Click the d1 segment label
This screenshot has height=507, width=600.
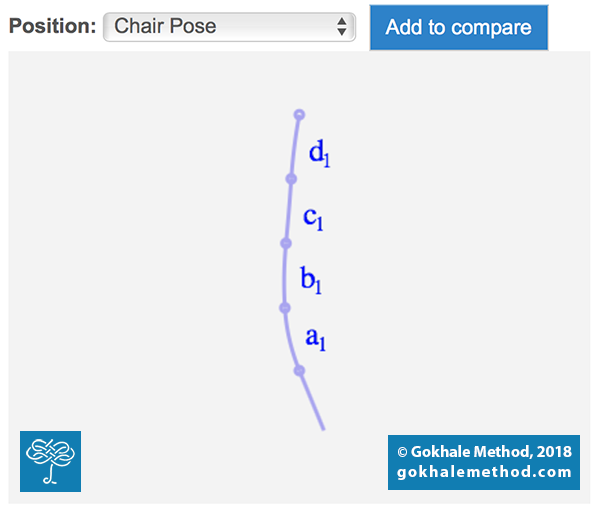pos(320,153)
